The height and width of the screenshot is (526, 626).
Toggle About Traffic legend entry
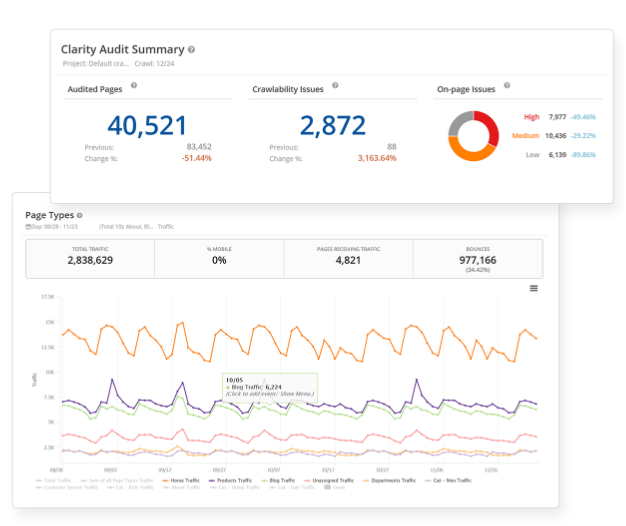click(182, 487)
